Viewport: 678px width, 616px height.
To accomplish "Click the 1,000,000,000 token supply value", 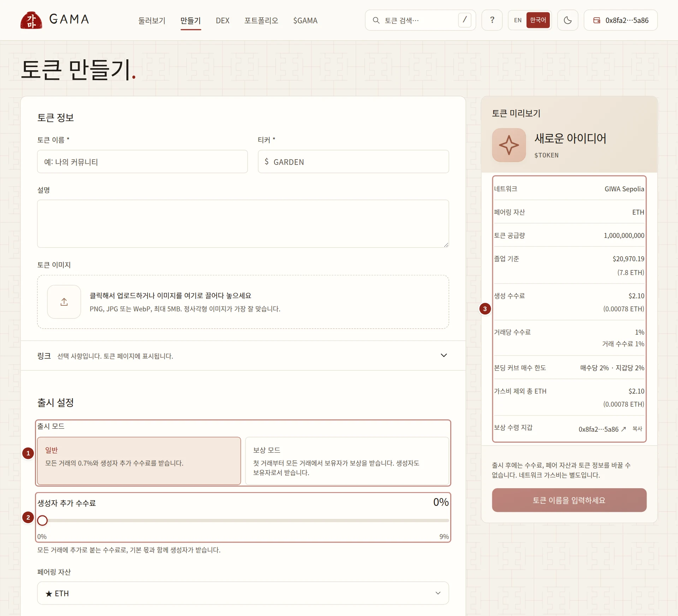I will click(624, 235).
